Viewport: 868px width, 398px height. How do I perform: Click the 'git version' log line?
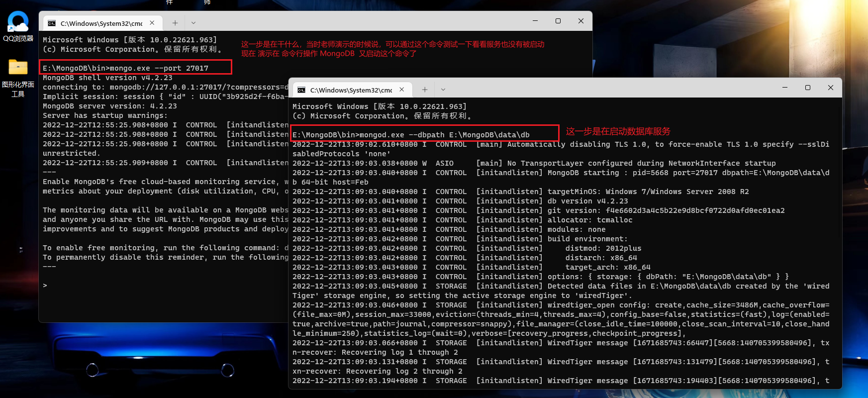(x=539, y=210)
